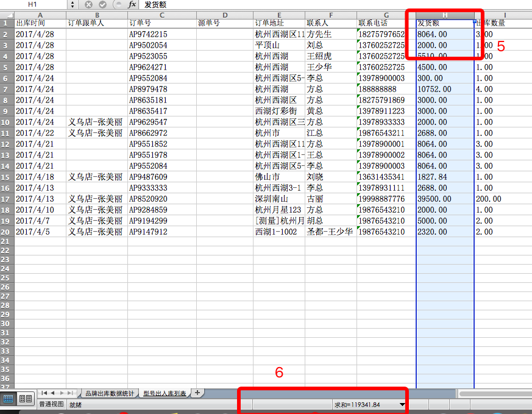The width and height of the screenshot is (532, 414).
Task: Go to previous sheet tab arrow
Action: click(52, 393)
